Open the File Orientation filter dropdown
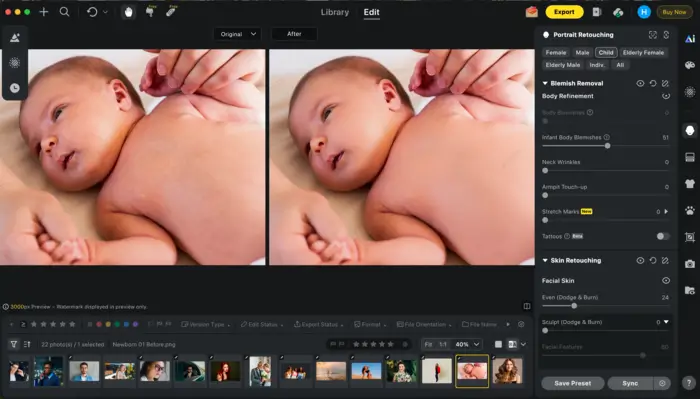 pos(424,324)
